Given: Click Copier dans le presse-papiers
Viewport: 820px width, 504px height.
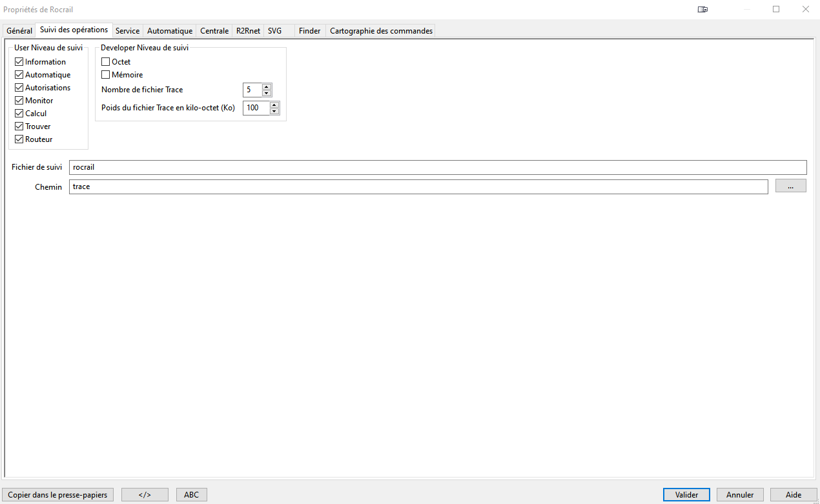Looking at the screenshot, I should click(58, 495).
